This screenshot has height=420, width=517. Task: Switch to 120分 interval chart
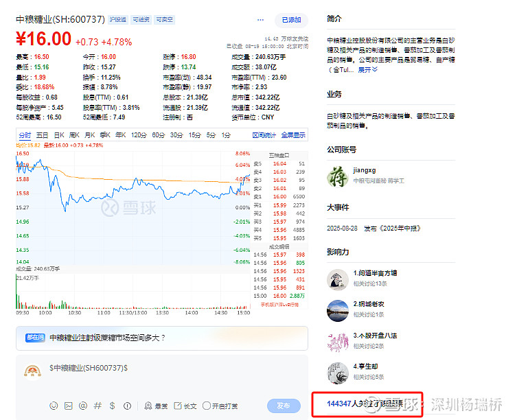tap(139, 135)
